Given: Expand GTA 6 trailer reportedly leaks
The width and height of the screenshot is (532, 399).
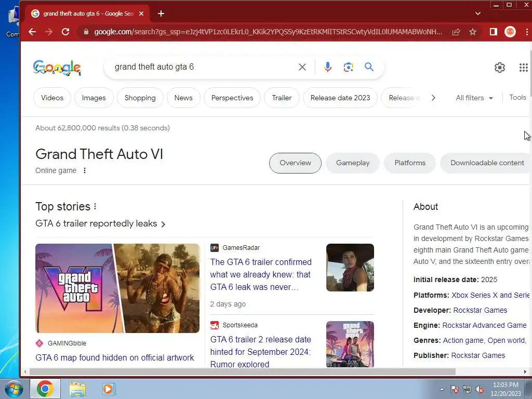Looking at the screenshot, I should (x=100, y=223).
